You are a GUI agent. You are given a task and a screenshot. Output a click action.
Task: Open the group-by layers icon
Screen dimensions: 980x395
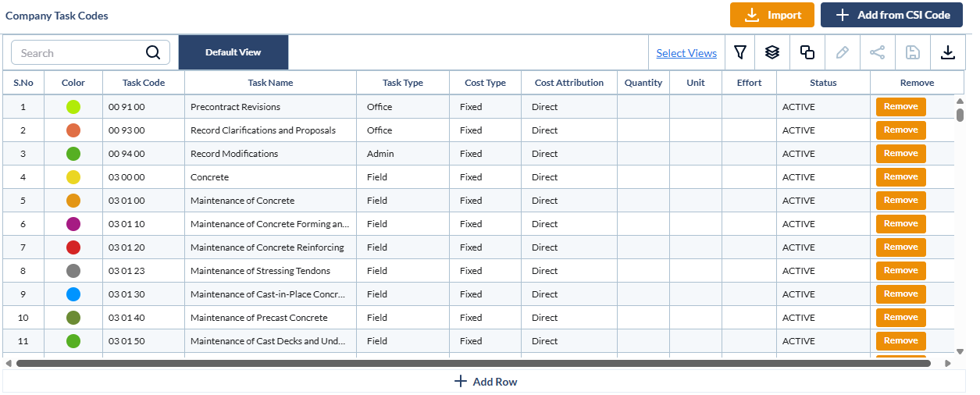(x=772, y=53)
